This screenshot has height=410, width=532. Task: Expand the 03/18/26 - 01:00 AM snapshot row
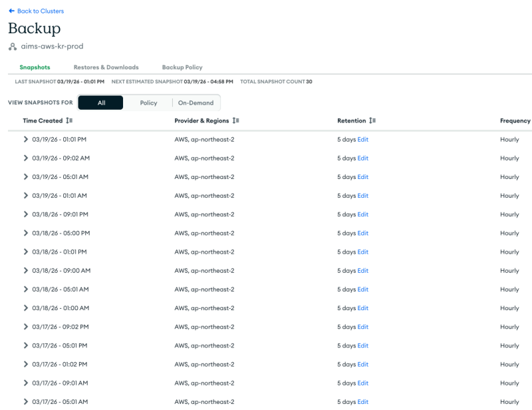pos(26,308)
